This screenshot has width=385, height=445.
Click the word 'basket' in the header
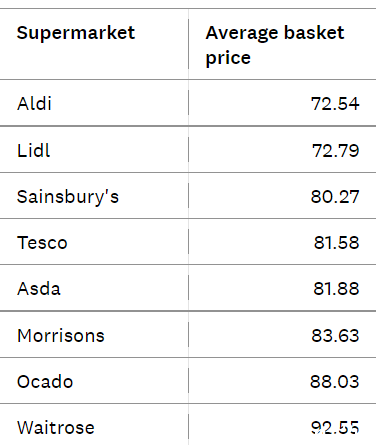click(314, 33)
